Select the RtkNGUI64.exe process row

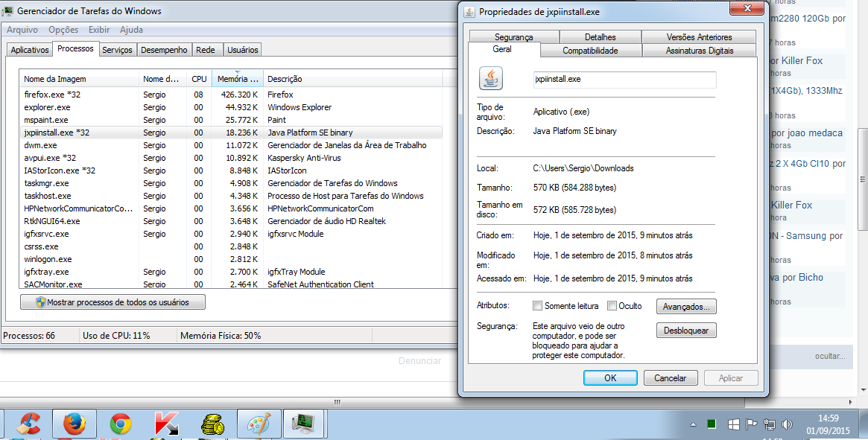[x=231, y=221]
